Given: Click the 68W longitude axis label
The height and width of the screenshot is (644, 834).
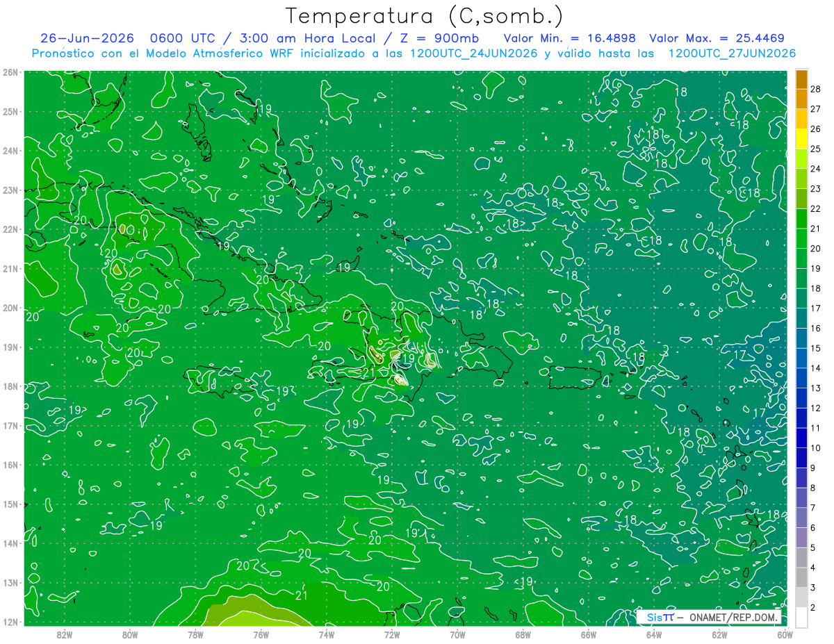Looking at the screenshot, I should tap(523, 634).
